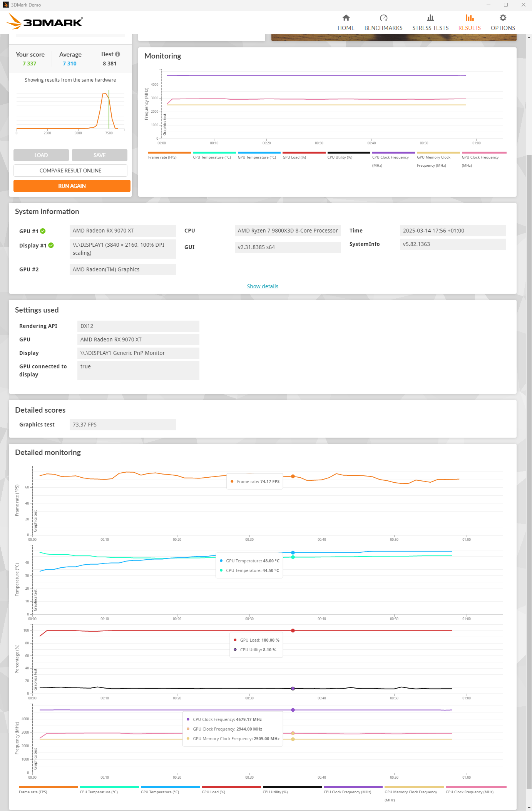Screen dimensions: 532x811
Task: Click the RUN AGAIN button
Action: tap(72, 186)
